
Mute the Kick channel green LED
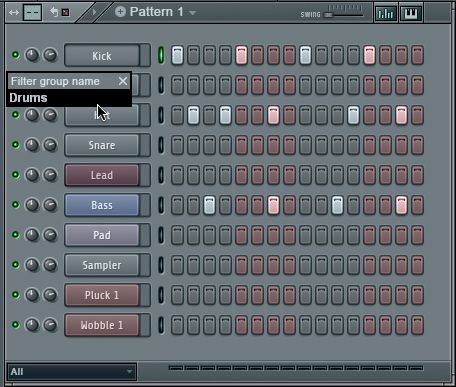click(15, 55)
